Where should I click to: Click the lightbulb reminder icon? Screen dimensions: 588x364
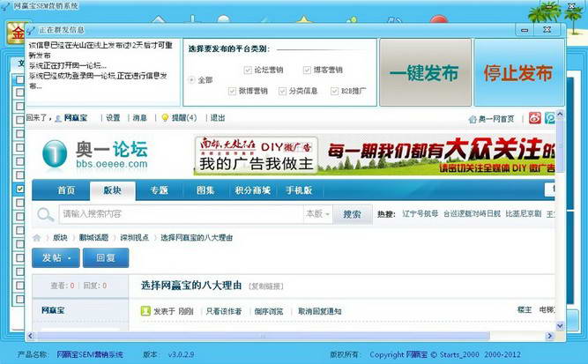click(165, 118)
